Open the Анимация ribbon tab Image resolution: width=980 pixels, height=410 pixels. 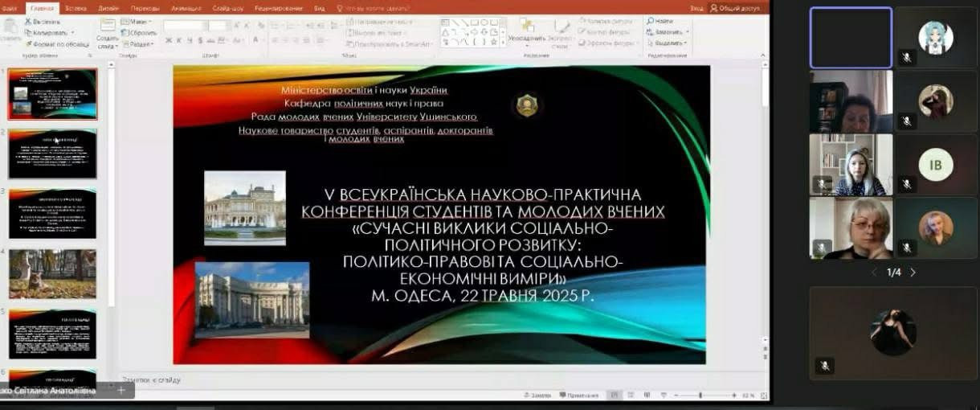coord(186,7)
